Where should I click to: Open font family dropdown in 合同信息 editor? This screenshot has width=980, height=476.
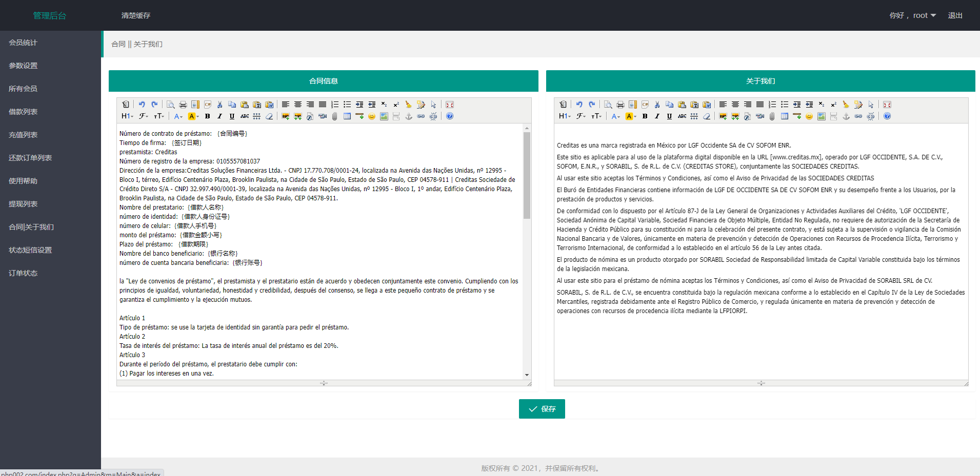(x=144, y=116)
